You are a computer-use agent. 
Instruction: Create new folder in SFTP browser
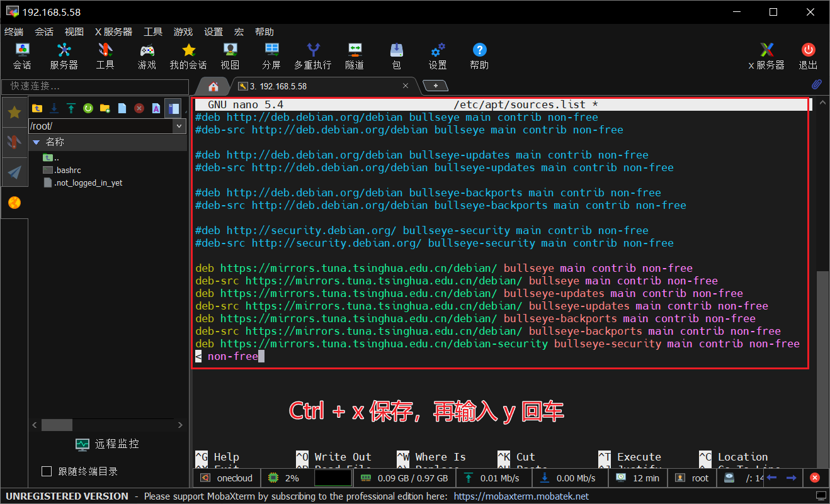click(x=105, y=108)
